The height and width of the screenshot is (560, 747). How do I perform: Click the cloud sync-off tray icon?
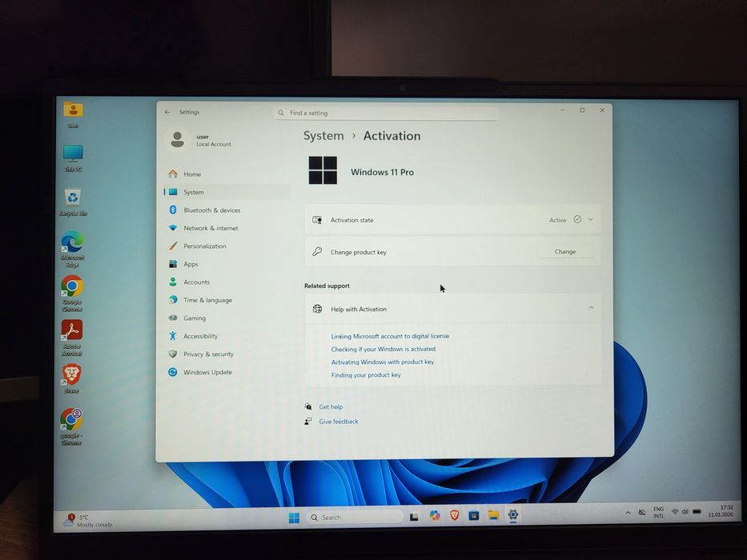click(642, 513)
